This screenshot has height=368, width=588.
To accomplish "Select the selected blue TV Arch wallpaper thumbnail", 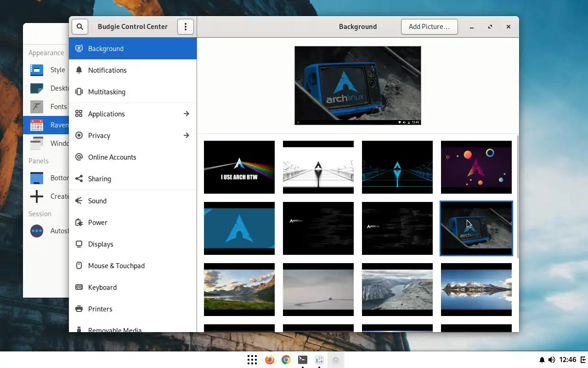I will click(476, 228).
